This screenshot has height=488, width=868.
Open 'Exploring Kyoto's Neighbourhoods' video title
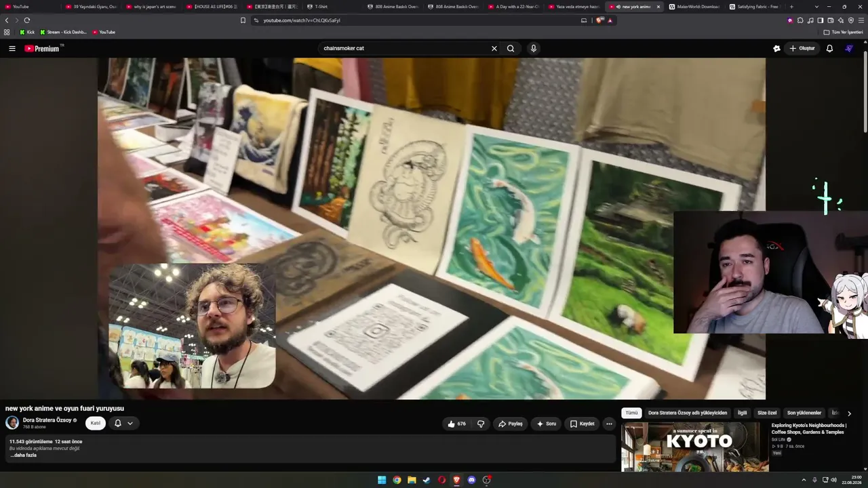pyautogui.click(x=809, y=428)
